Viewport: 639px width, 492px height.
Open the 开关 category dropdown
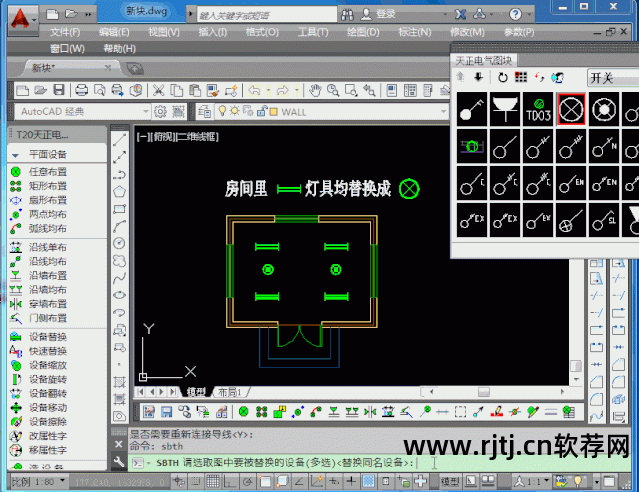(613, 77)
